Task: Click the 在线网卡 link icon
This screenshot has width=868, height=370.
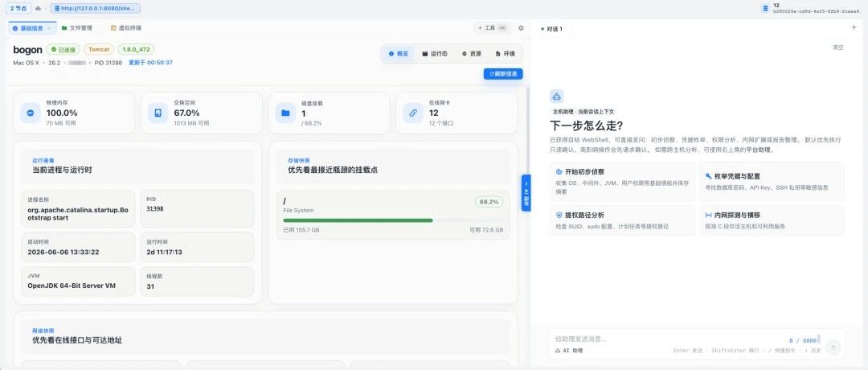Action: click(x=413, y=113)
